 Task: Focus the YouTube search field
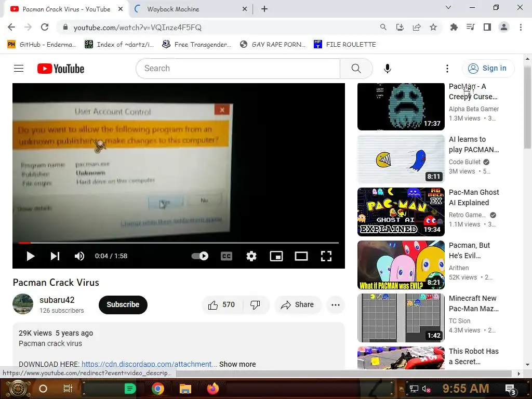pos(238,69)
